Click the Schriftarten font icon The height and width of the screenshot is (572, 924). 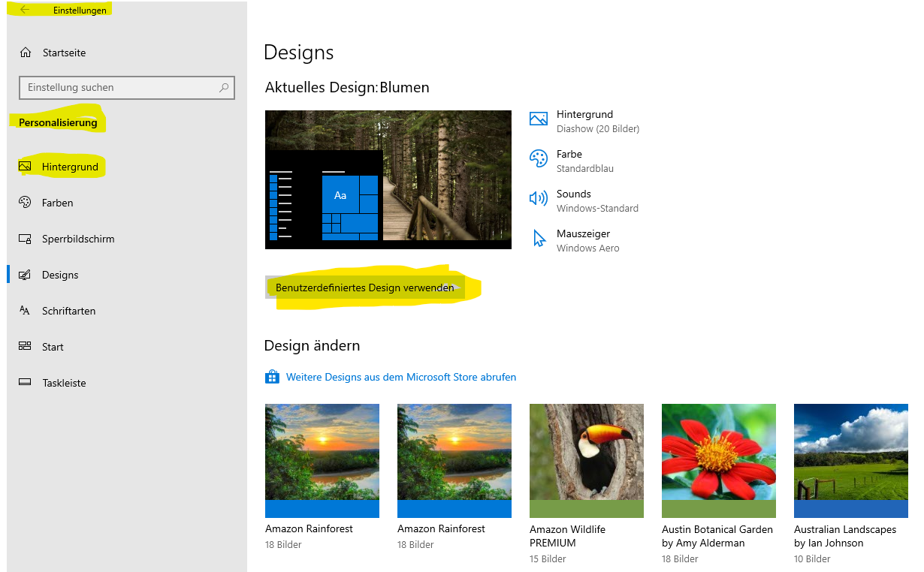(25, 311)
